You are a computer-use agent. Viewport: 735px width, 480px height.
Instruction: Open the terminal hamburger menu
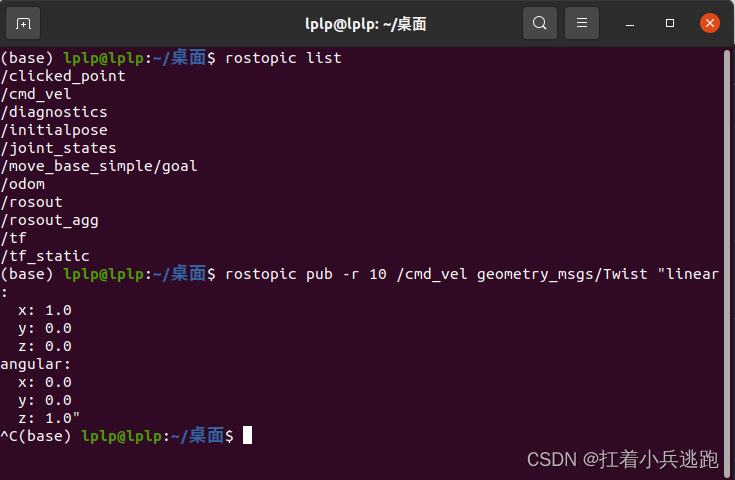pyautogui.click(x=582, y=23)
